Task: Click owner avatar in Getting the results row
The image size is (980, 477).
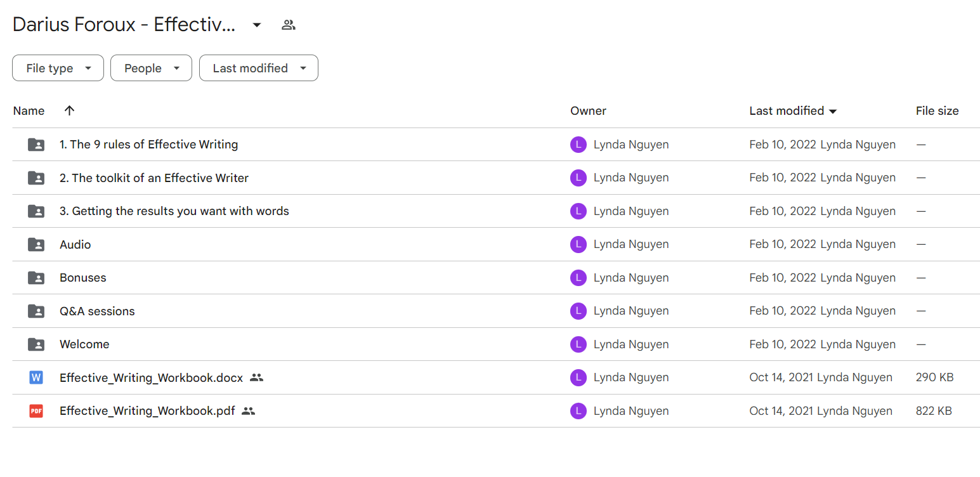Action: (578, 211)
